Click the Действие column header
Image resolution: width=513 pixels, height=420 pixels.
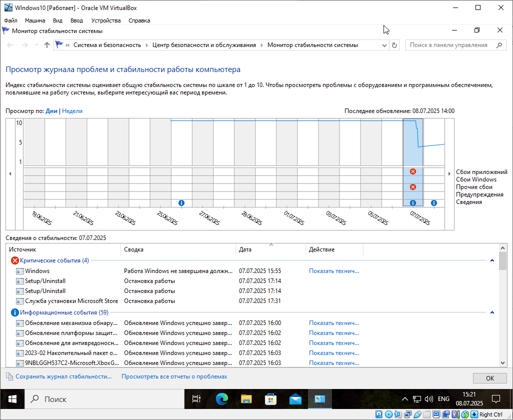334,249
